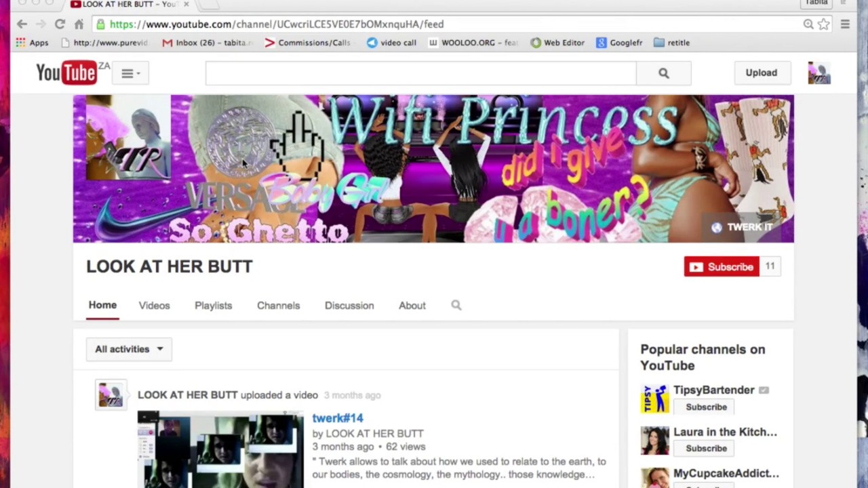
Task: Open the retitle bookmarks folder
Action: point(671,43)
